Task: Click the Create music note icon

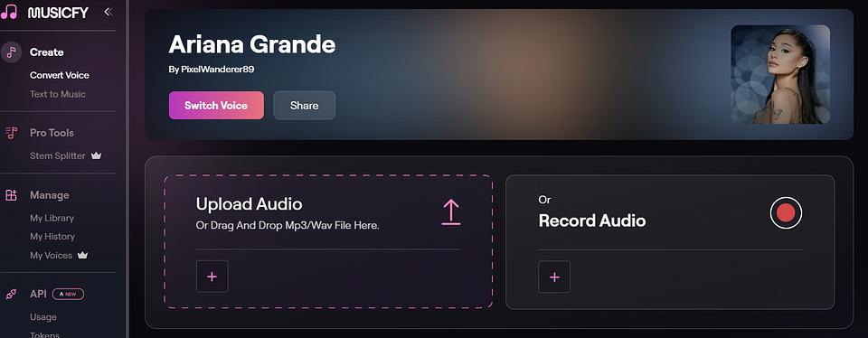Action: point(11,52)
